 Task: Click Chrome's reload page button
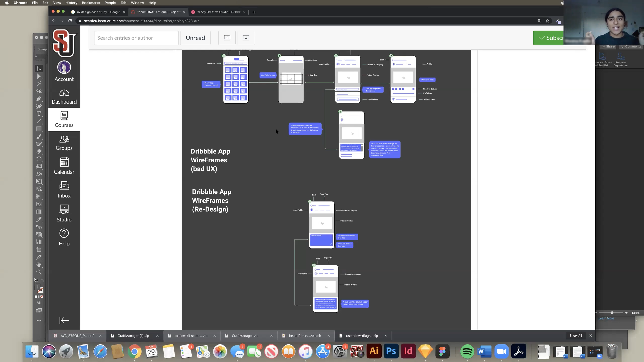tap(70, 21)
